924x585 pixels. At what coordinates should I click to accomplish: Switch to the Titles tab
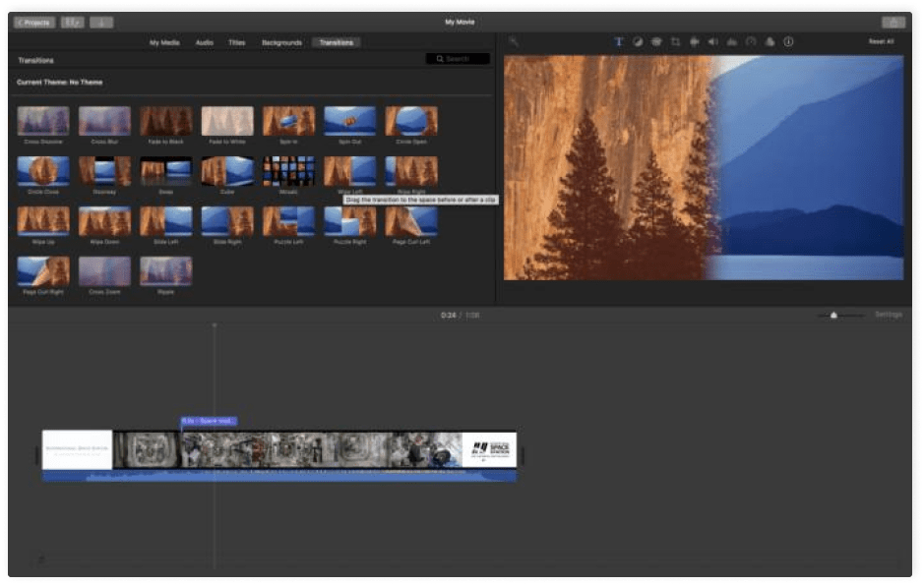coord(237,42)
